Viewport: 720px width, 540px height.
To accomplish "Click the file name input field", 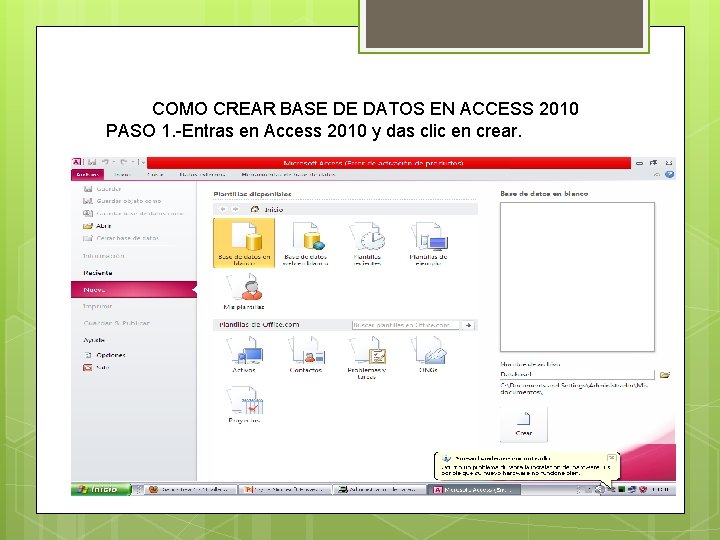I will [577, 374].
